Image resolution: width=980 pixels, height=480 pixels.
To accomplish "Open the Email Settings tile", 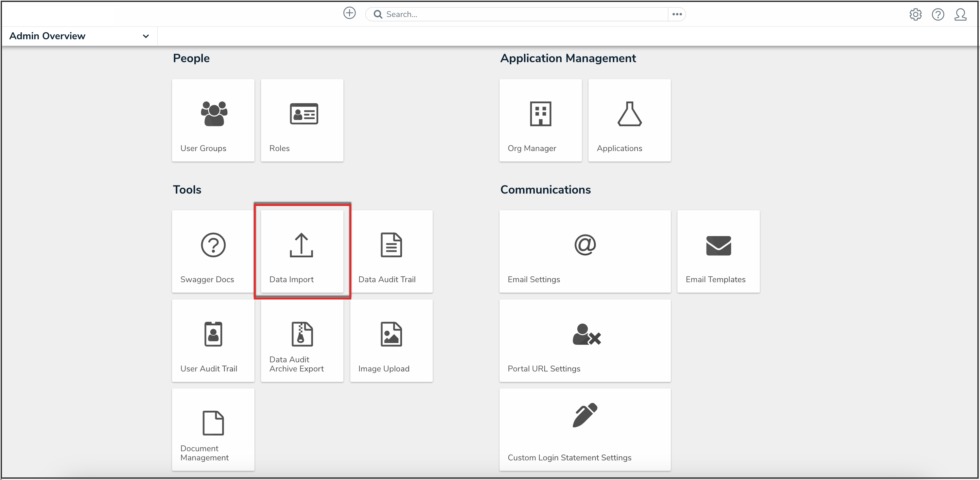I will [585, 251].
